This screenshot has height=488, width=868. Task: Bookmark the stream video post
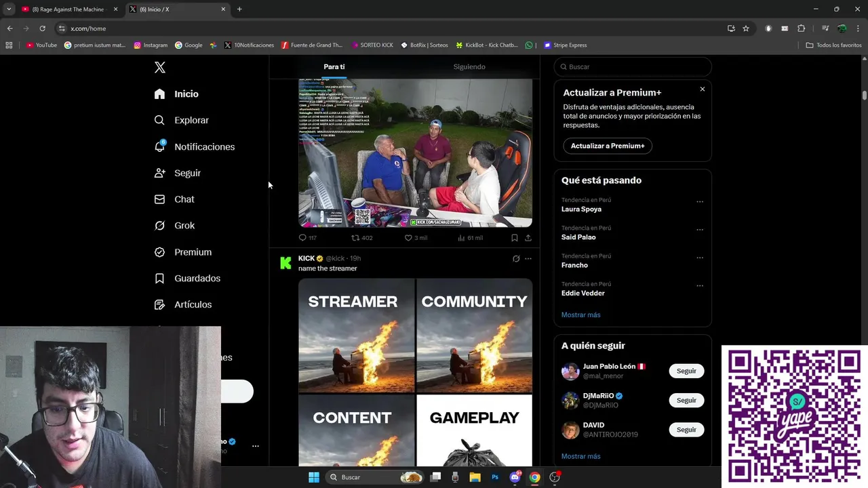(515, 238)
